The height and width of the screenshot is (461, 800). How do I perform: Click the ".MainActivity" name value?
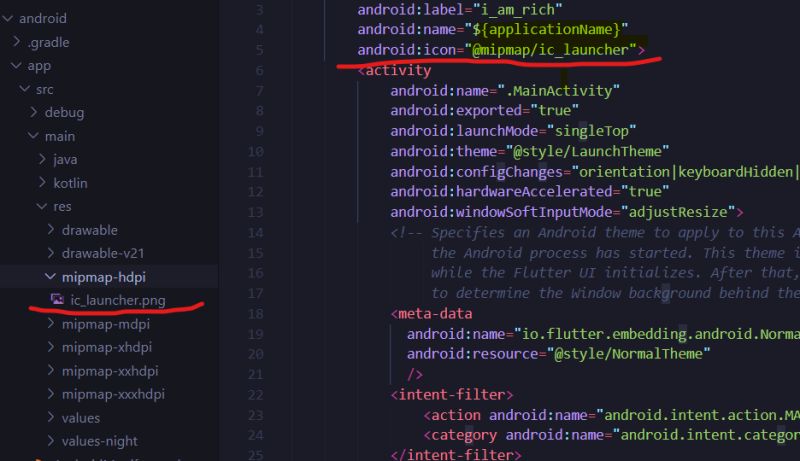tap(558, 90)
